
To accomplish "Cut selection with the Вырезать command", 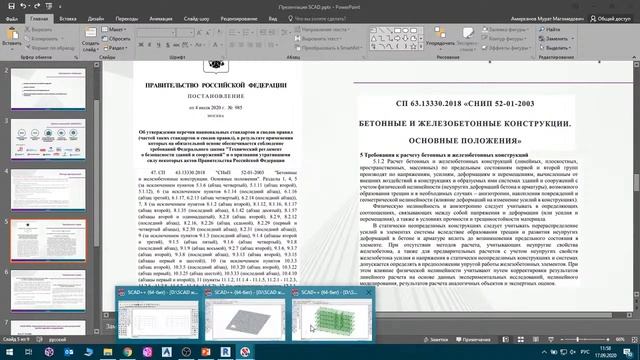I will [38, 29].
